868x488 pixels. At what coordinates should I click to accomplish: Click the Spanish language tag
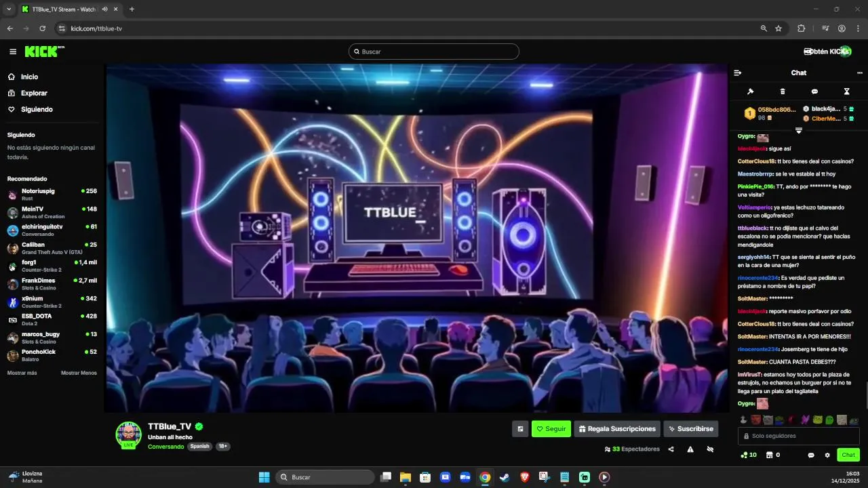coord(199,447)
